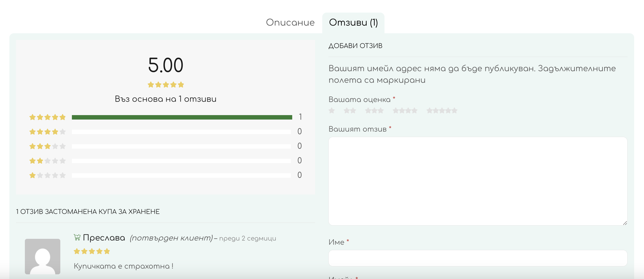Click the two-star row in rating breakdown
The height and width of the screenshot is (279, 644).
[x=165, y=161]
